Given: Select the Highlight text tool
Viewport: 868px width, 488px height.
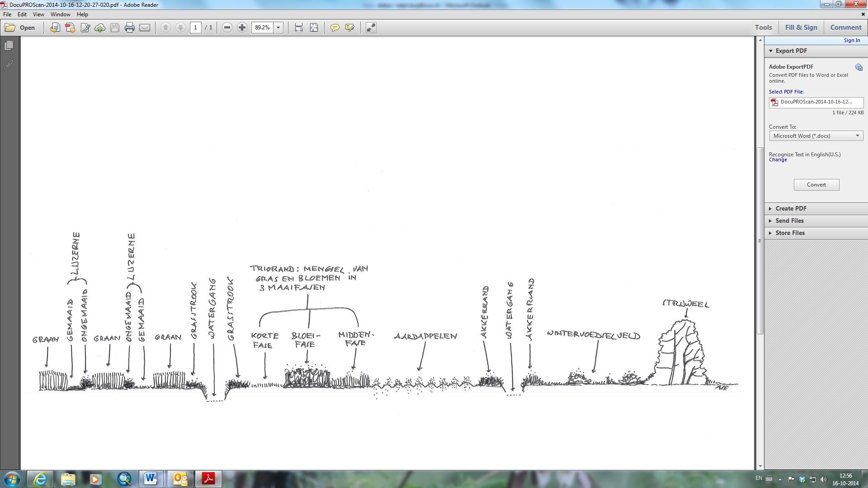Looking at the screenshot, I should pyautogui.click(x=349, y=28).
